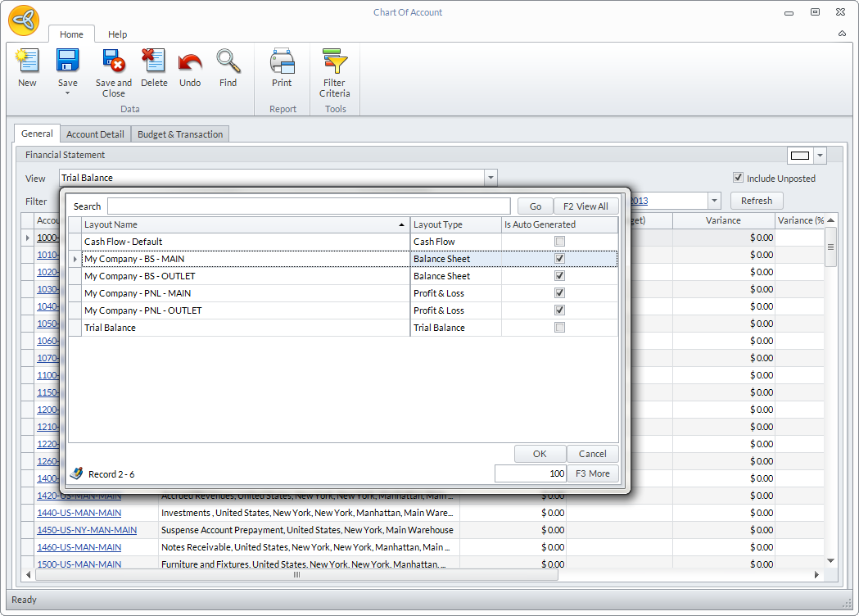Image resolution: width=859 pixels, height=616 pixels.
Task: Switch to the Account Detail tab
Action: (x=95, y=134)
